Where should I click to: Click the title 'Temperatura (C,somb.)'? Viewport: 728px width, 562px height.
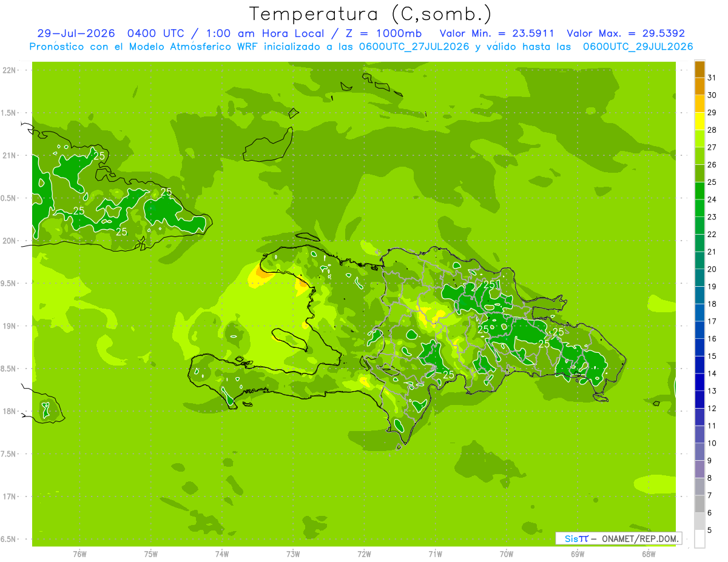370,14
